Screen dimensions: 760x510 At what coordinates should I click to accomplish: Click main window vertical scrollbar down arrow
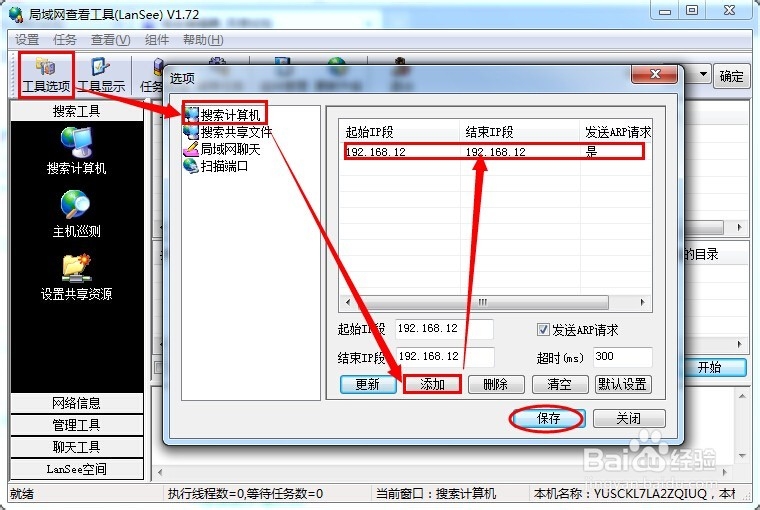point(742,456)
